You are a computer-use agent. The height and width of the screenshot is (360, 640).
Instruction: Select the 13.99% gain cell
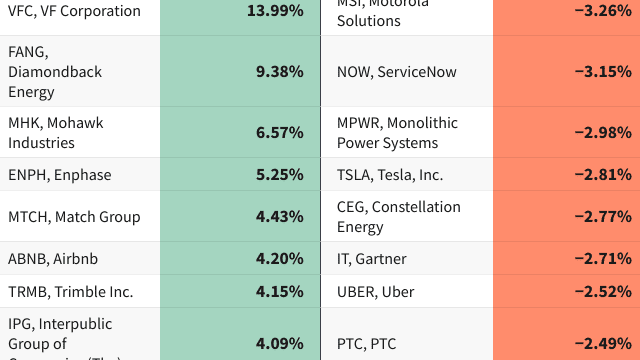click(240, 11)
